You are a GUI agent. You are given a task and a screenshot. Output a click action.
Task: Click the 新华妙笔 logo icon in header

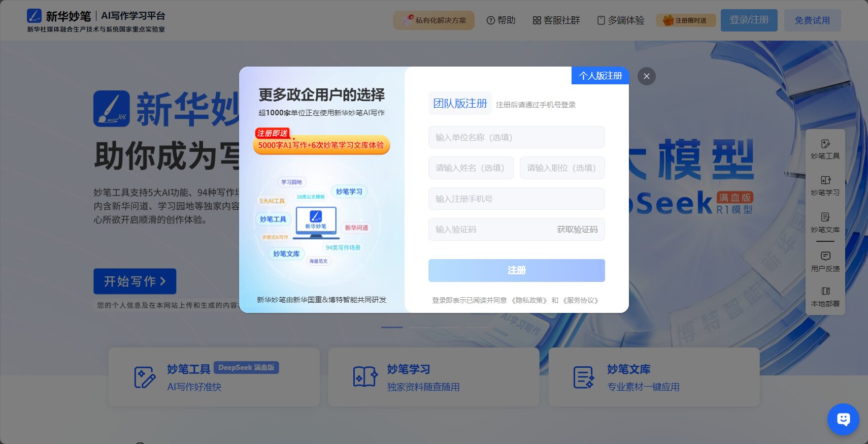34,16
